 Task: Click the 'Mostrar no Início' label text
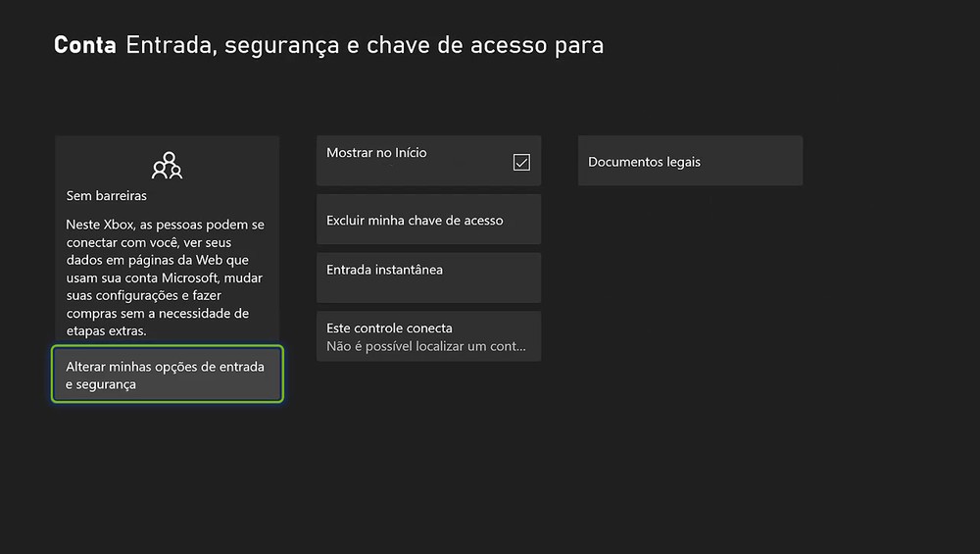coord(376,153)
